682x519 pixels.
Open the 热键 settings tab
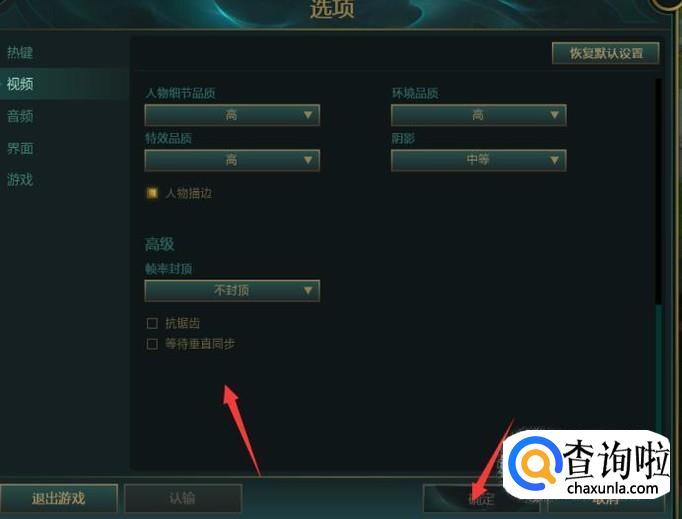coord(20,53)
